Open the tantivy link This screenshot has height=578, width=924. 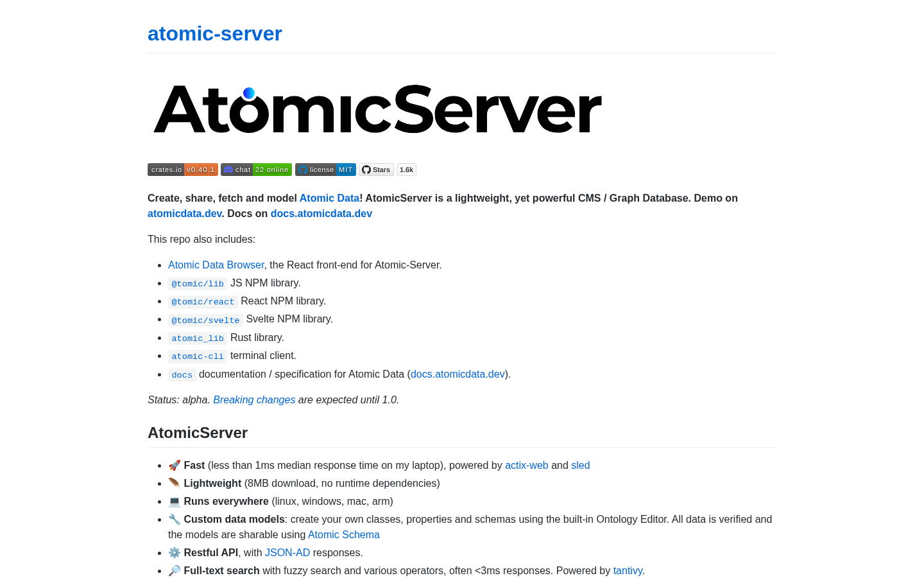(x=628, y=570)
